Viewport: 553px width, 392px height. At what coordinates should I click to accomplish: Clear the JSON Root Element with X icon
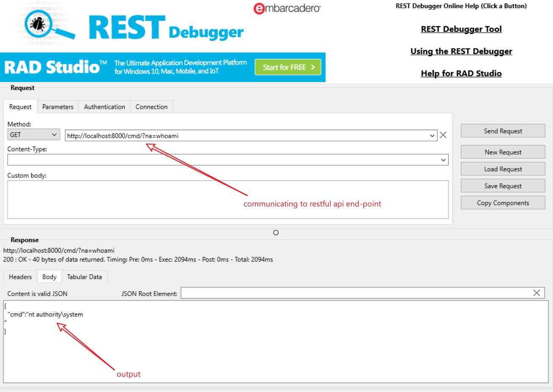[537, 293]
